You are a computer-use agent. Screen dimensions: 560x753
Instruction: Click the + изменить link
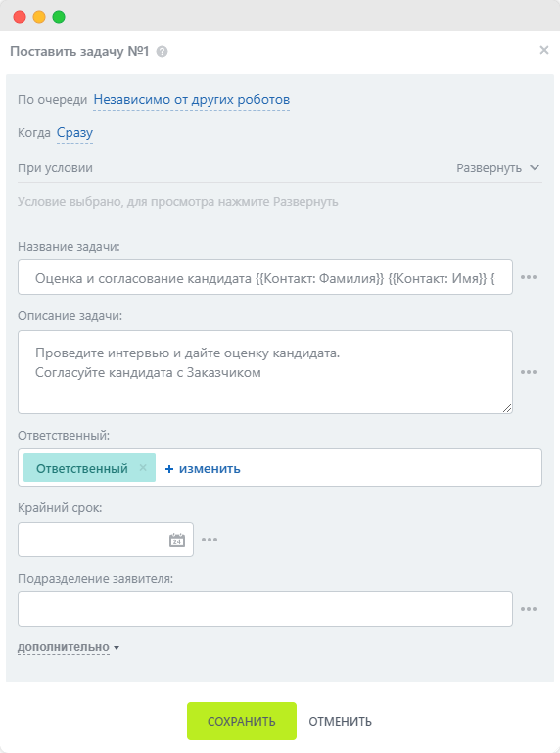tap(203, 469)
